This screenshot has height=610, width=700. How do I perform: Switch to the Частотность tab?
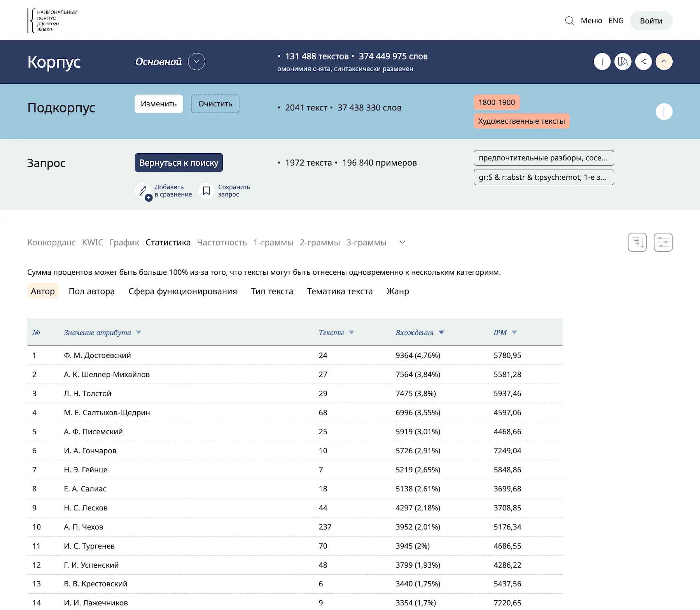222,242
